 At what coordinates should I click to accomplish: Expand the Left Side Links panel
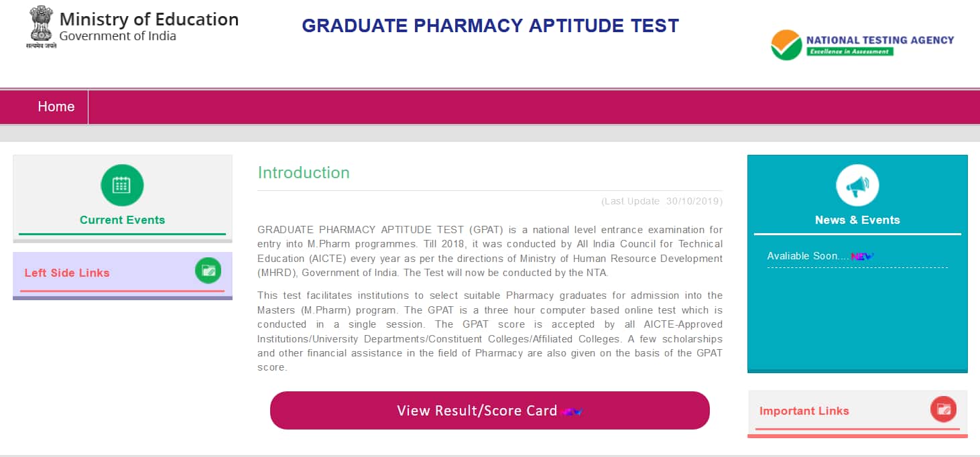(67, 273)
